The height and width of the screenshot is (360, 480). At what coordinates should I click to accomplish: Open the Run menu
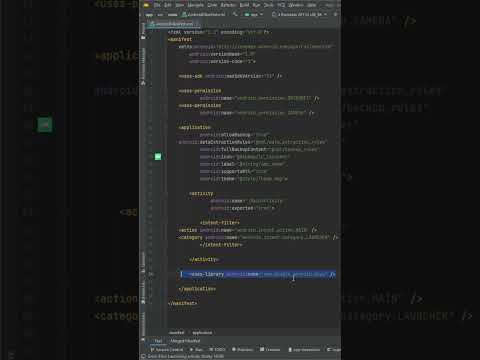coord(256,5)
